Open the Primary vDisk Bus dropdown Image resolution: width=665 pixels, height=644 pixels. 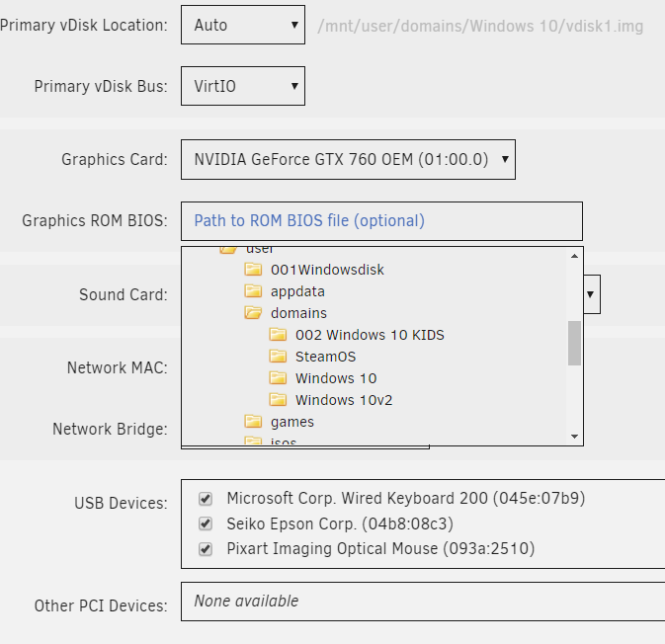pos(243,86)
